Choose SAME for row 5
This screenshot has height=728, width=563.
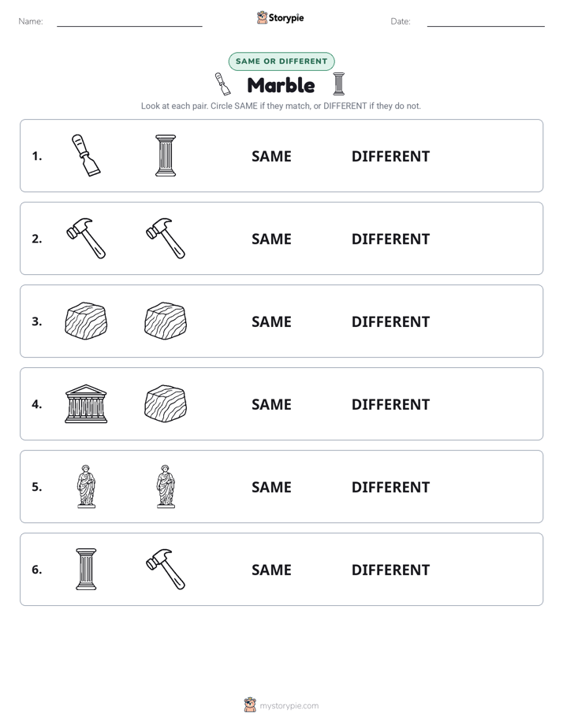pos(271,487)
